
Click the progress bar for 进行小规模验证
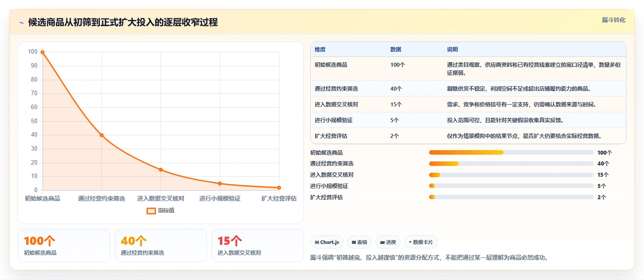[511, 186]
